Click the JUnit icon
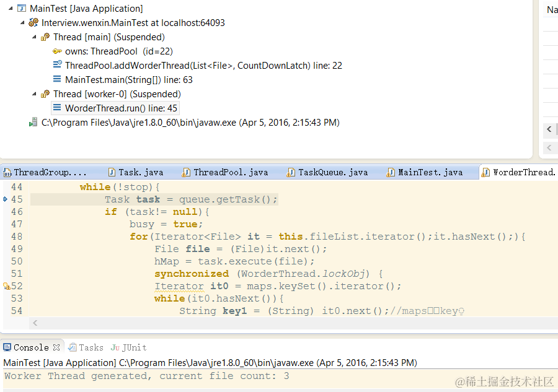 tap(115, 347)
